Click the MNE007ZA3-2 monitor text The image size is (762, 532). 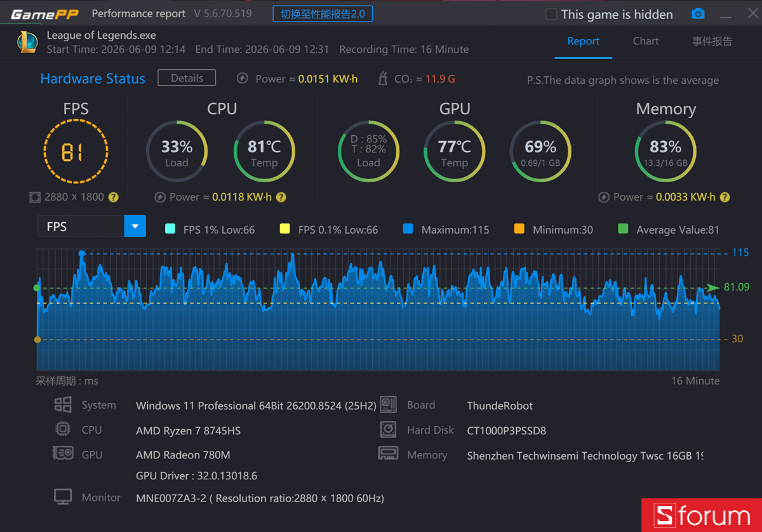coord(260,498)
